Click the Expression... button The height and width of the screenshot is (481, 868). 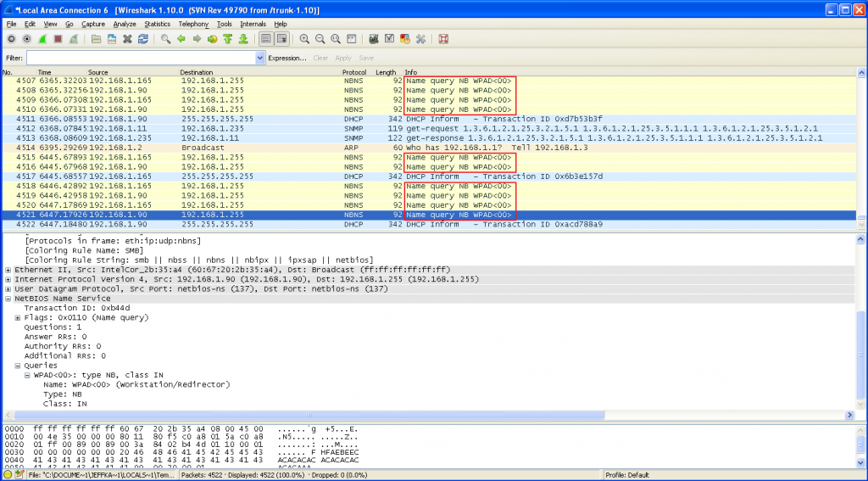(x=287, y=58)
